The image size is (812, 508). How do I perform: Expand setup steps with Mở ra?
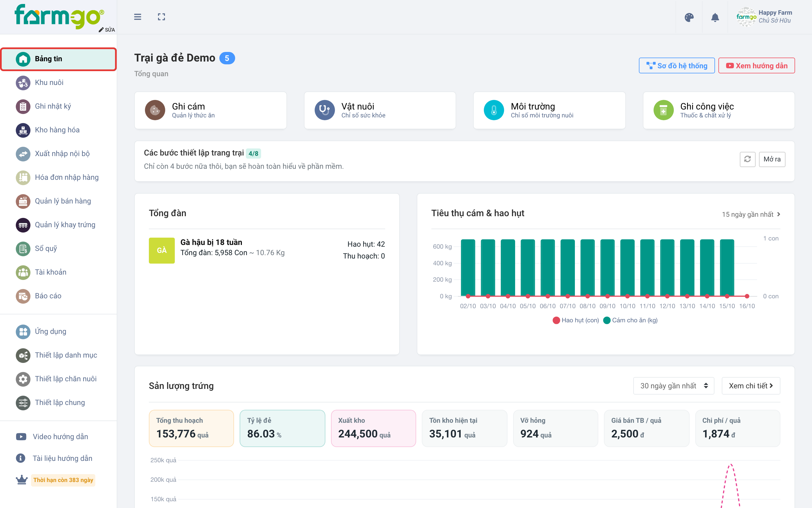[x=772, y=159]
